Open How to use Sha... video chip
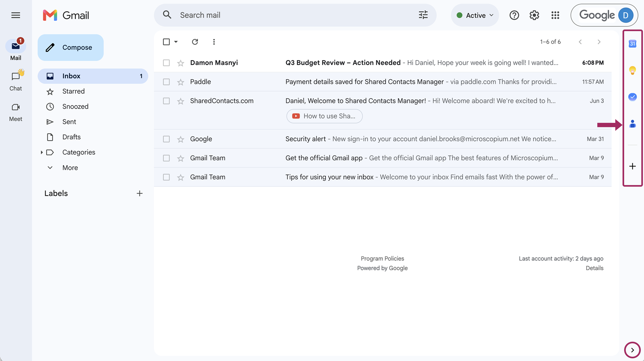The height and width of the screenshot is (361, 644). point(324,116)
